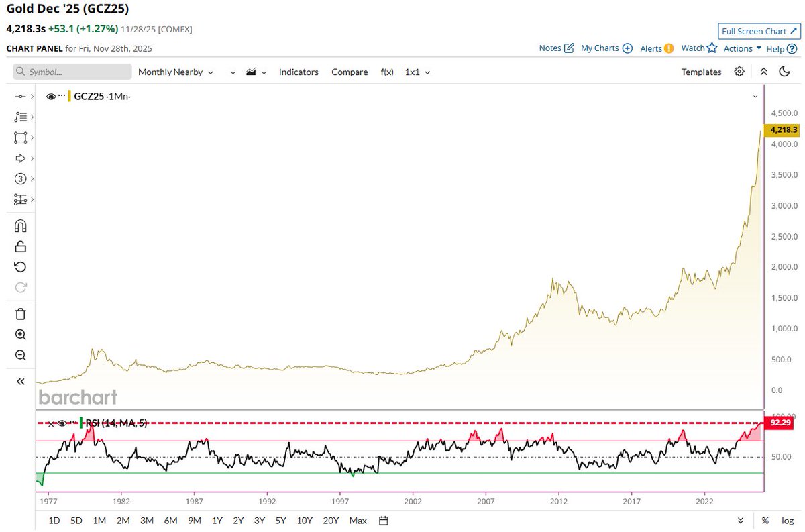Click the Notes edit icon
This screenshot has height=532, width=805.
(569, 48)
